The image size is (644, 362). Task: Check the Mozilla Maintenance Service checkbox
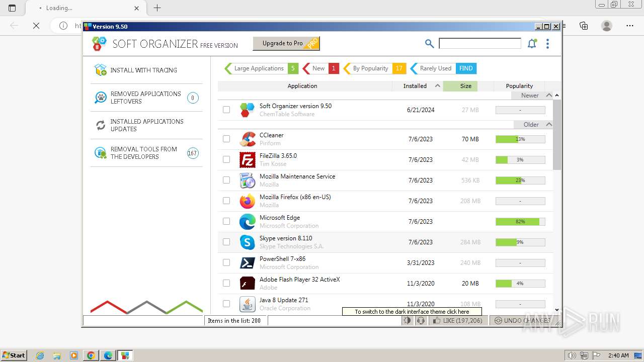(x=226, y=180)
